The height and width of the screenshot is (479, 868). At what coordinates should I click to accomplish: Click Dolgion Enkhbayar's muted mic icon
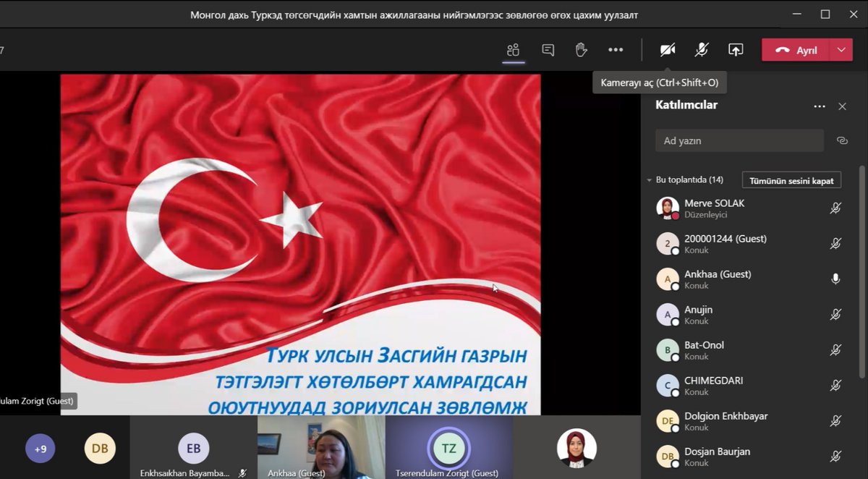tap(835, 421)
